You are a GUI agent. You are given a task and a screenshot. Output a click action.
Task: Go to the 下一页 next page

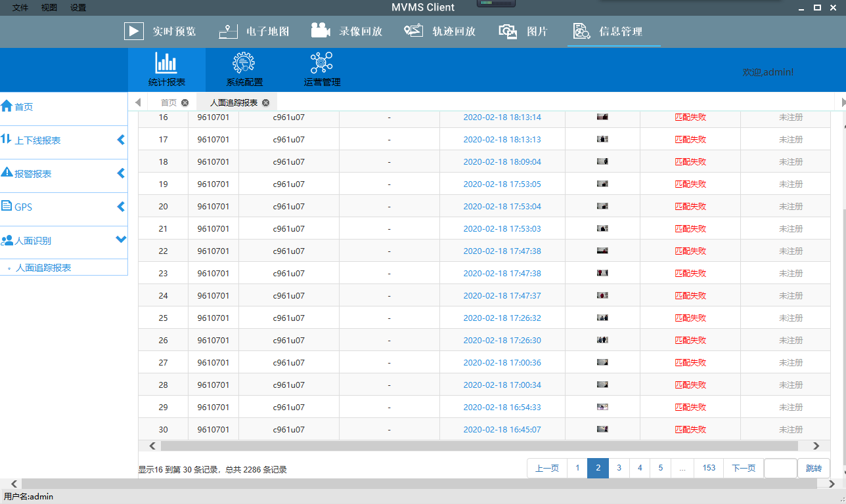coord(744,468)
